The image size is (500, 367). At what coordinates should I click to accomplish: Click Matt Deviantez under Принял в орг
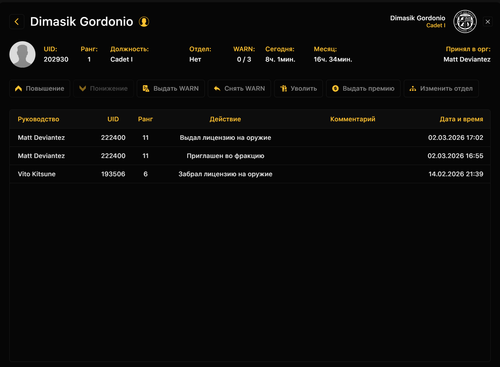[467, 60]
